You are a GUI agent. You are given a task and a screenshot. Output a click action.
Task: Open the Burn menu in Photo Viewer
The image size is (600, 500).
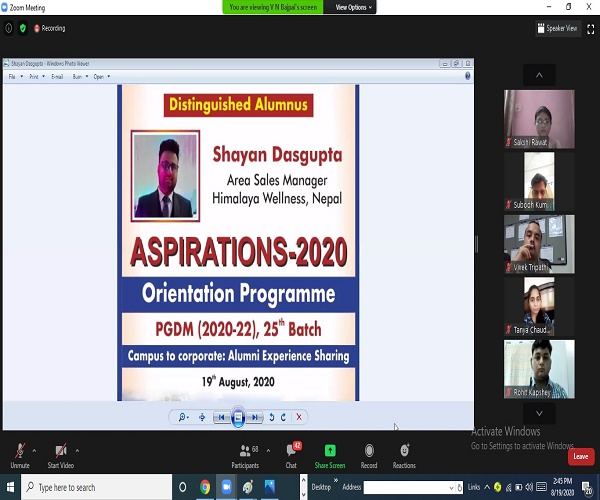[80, 77]
